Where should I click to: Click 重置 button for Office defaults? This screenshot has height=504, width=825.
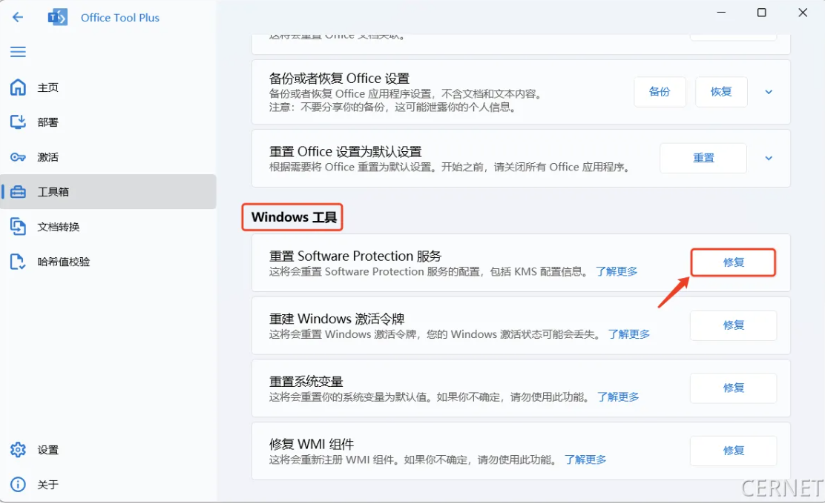click(x=703, y=158)
